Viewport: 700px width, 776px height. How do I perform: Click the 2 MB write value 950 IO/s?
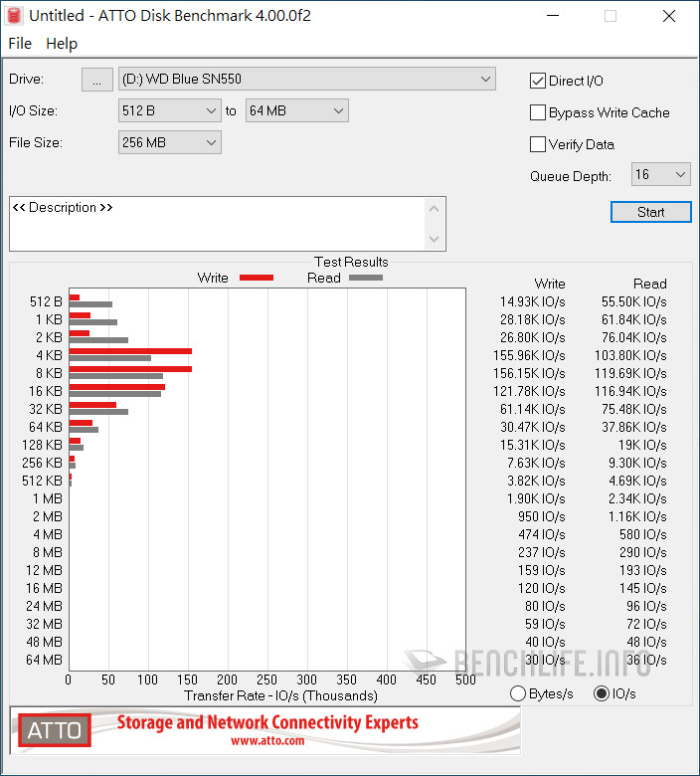[542, 516]
